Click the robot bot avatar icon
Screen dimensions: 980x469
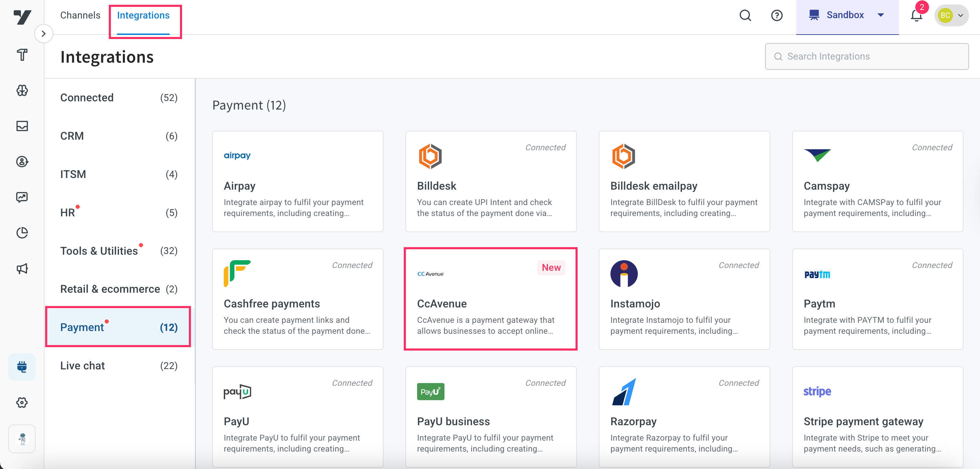click(22, 439)
